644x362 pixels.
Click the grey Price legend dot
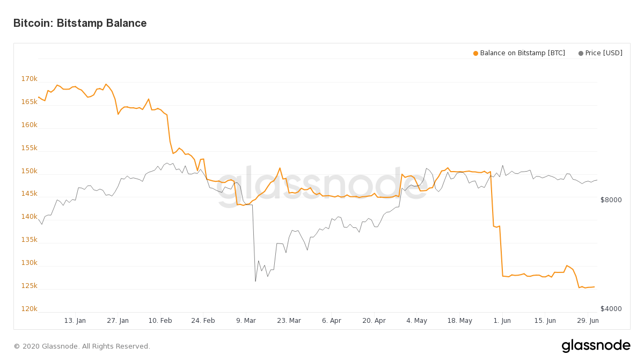(581, 53)
